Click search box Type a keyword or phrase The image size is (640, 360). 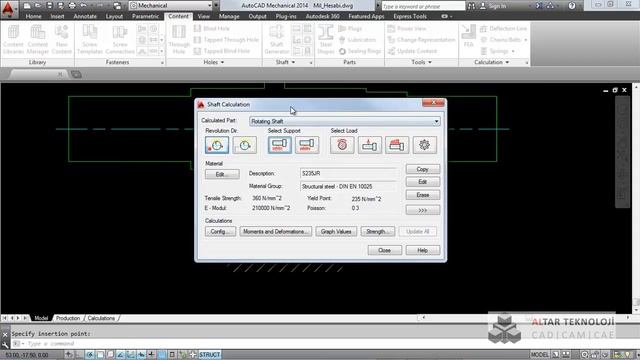pyautogui.click(x=423, y=6)
